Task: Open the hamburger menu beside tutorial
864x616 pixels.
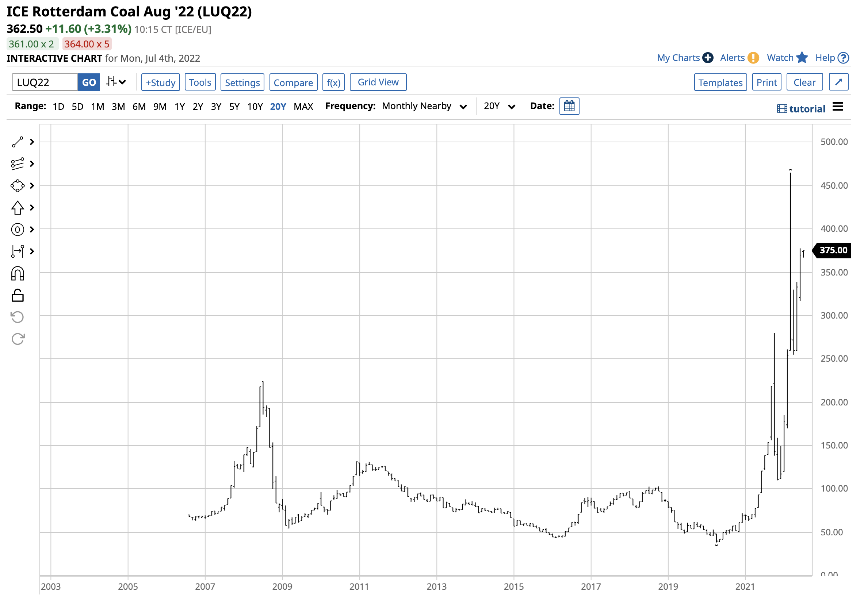Action: [x=838, y=107]
